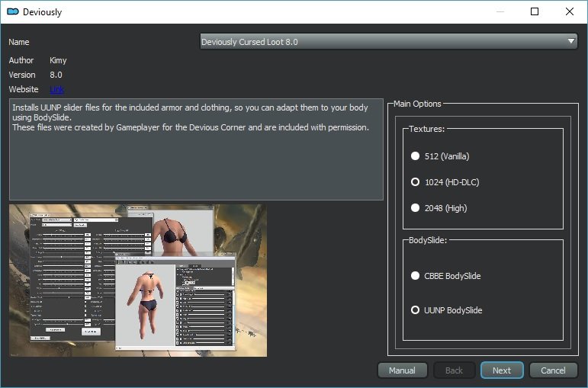Close the Deviously window
The width and height of the screenshot is (588, 388).
click(569, 11)
